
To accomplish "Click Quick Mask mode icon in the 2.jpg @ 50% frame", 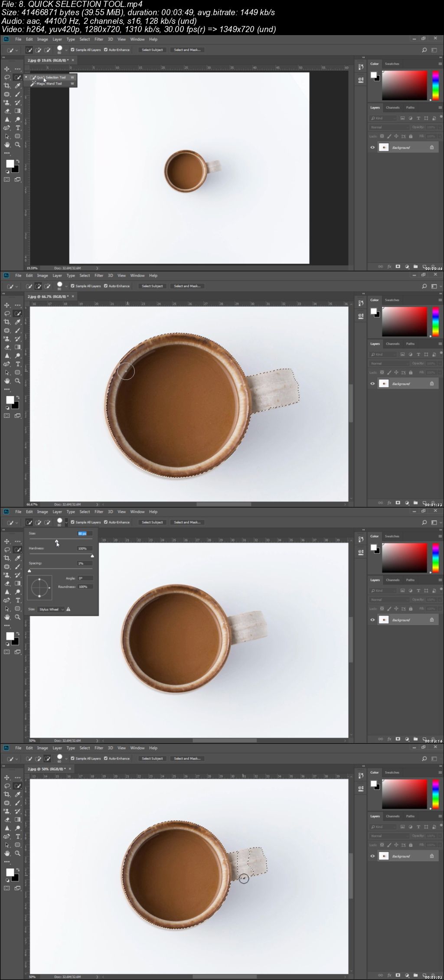I will pyautogui.click(x=7, y=888).
